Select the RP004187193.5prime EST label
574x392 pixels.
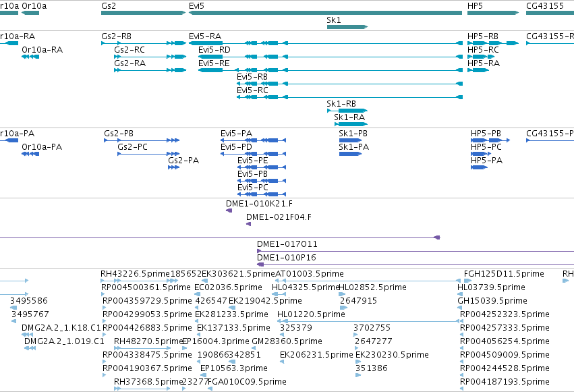coord(505,383)
